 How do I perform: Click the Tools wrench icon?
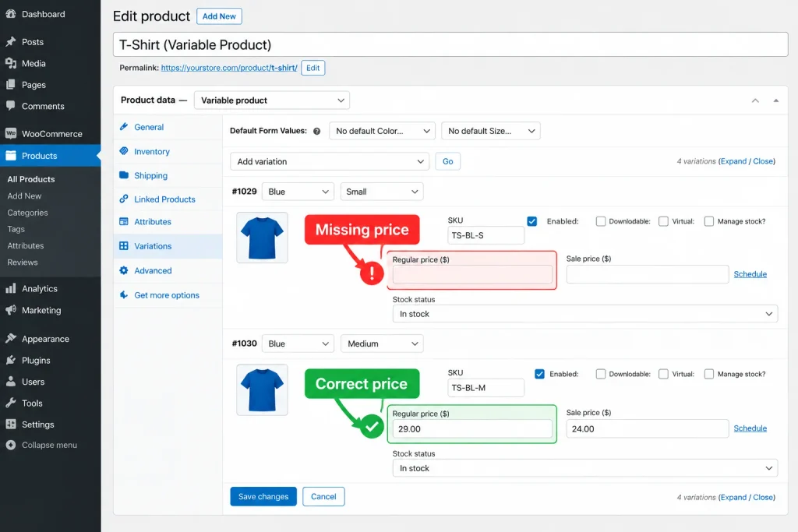11,403
